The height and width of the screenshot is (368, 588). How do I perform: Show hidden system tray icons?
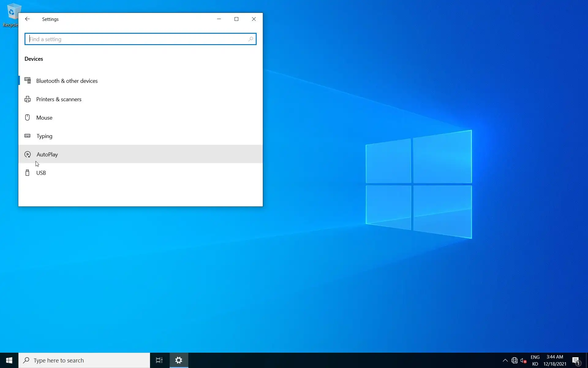(505, 360)
